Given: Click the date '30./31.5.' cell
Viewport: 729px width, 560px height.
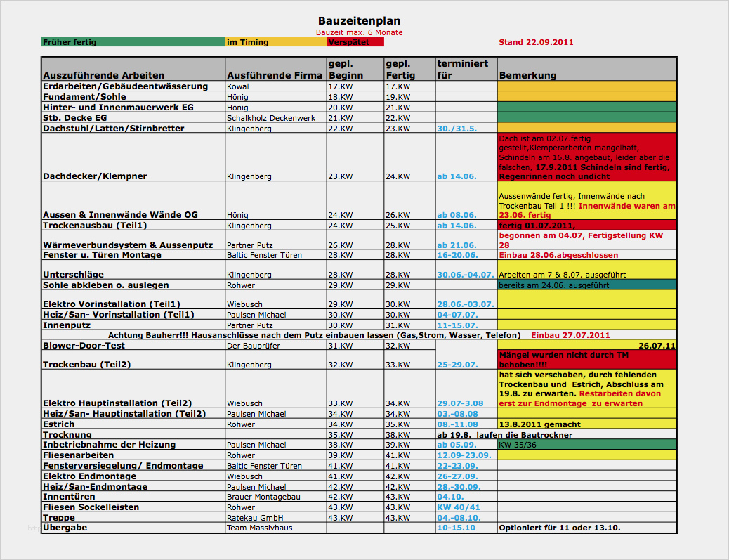Looking at the screenshot, I should (466, 129).
